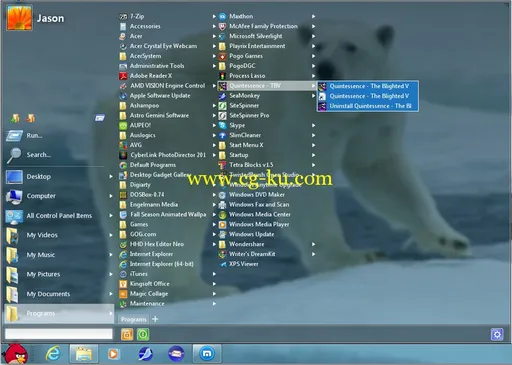This screenshot has width=512, height=365.
Task: Click the AVG icon
Action: tap(123, 145)
